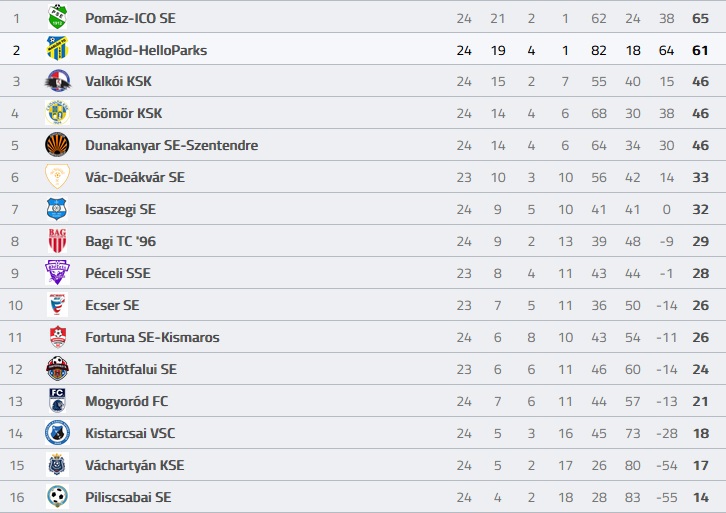The width and height of the screenshot is (726, 513).
Task: Open the Fortuna SE-Kismaros red crest
Action: tap(57, 337)
